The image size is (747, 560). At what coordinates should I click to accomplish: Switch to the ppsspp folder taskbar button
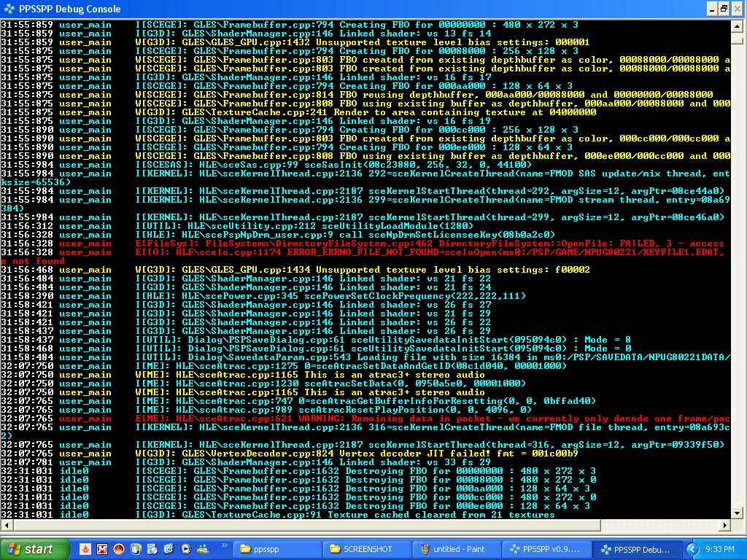point(279,549)
